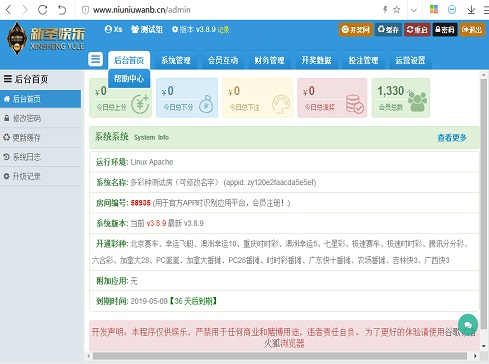Click the Xinsheng Yule logo
This screenshot has height=364, width=489.
click(46, 39)
